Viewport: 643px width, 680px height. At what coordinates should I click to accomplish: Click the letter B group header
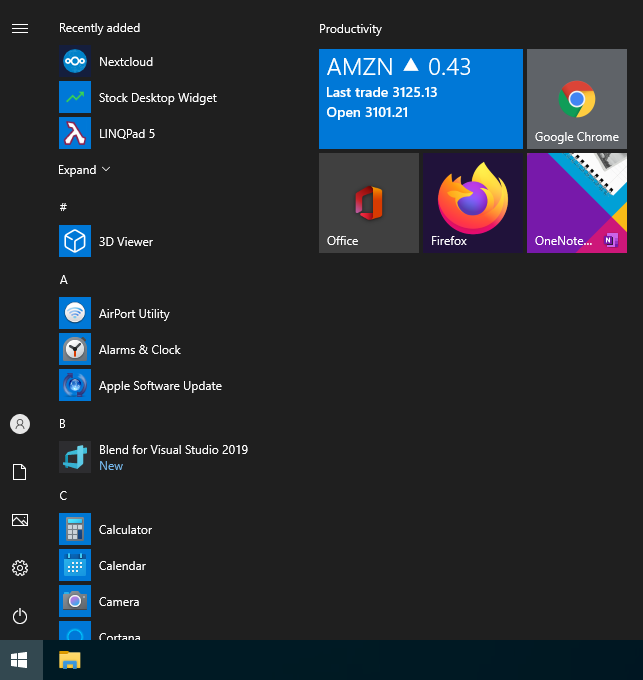point(62,424)
